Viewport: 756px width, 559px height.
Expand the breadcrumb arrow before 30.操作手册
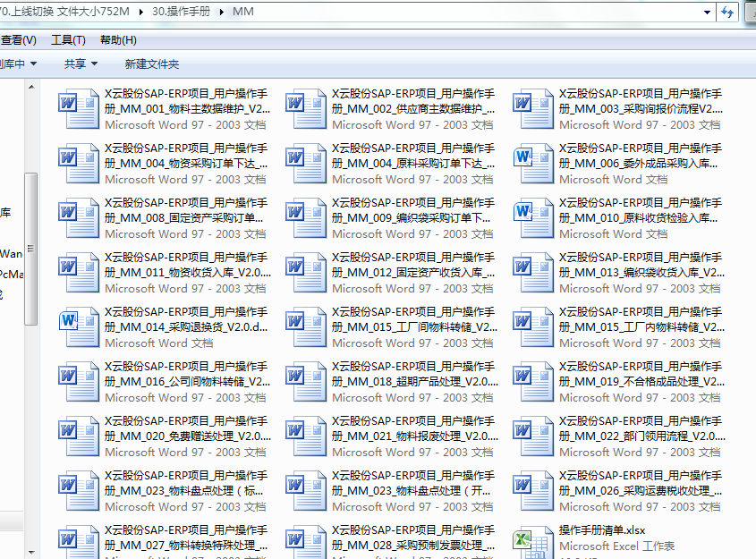coord(145,13)
